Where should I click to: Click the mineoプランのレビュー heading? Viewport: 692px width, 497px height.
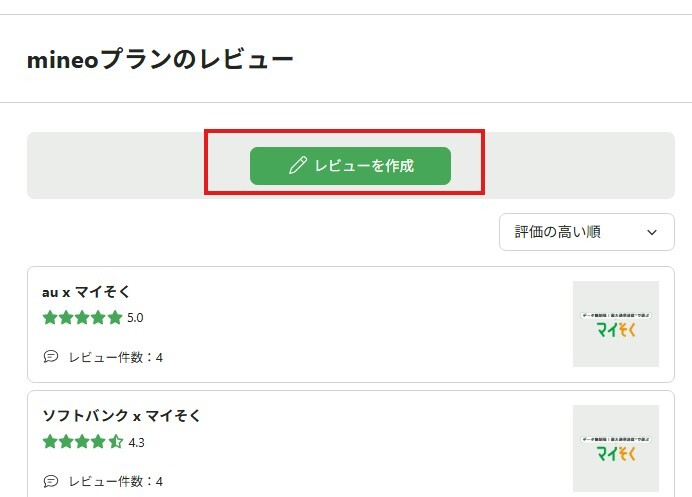point(160,60)
